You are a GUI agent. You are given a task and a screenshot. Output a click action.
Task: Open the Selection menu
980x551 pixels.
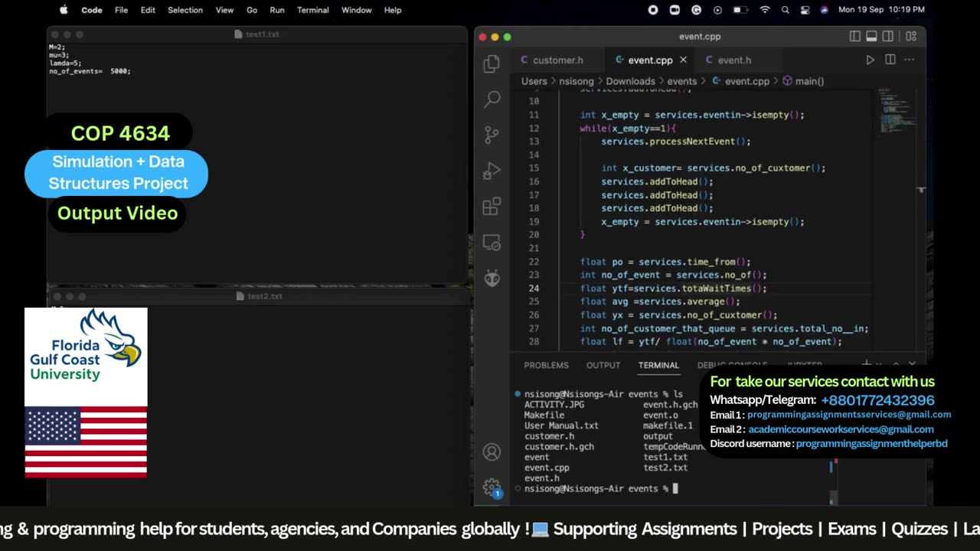click(185, 10)
